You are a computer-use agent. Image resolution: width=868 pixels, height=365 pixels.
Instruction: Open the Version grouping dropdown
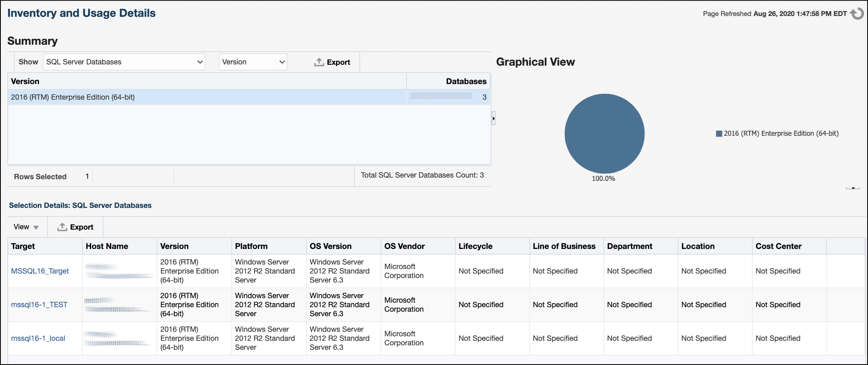coord(253,62)
